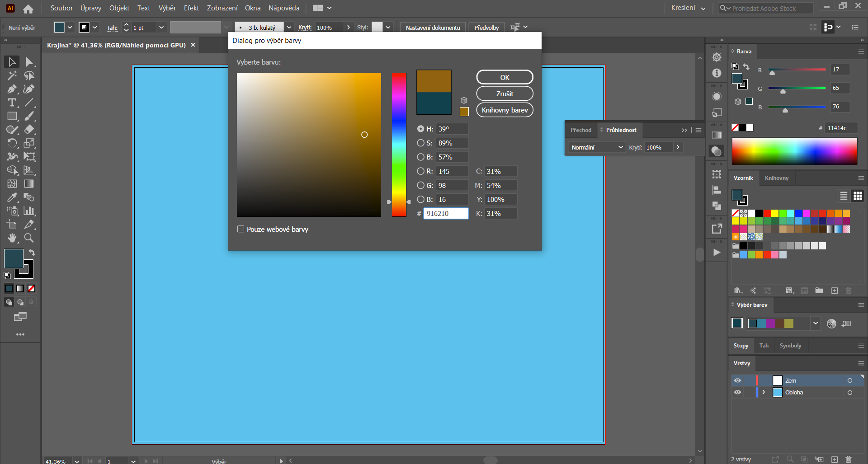Enable Pouze webové barvy checkbox
The width and height of the screenshot is (868, 464).
241,229
